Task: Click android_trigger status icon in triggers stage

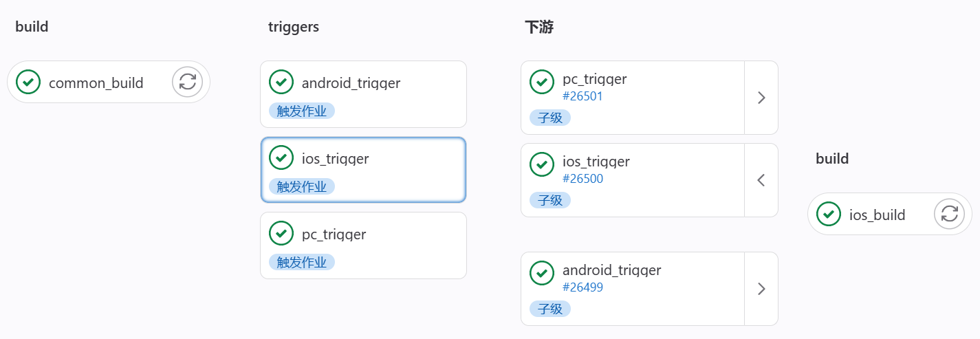Action: 281,82
